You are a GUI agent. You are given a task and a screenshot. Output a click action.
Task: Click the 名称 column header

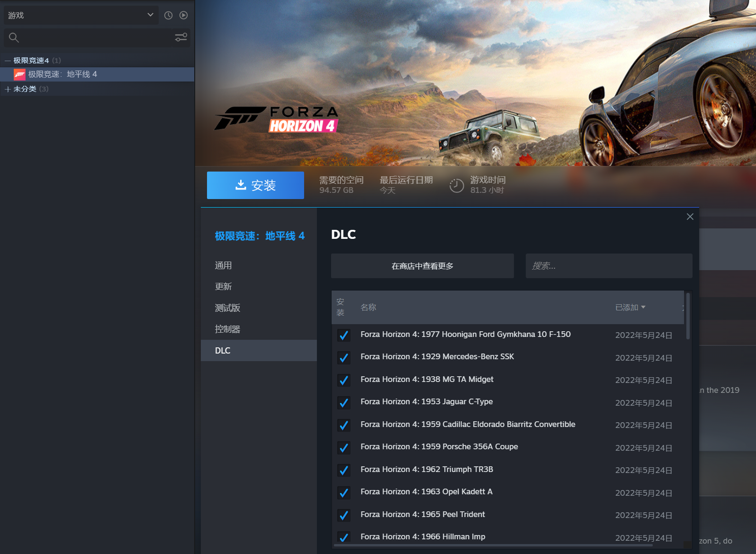[x=369, y=308]
